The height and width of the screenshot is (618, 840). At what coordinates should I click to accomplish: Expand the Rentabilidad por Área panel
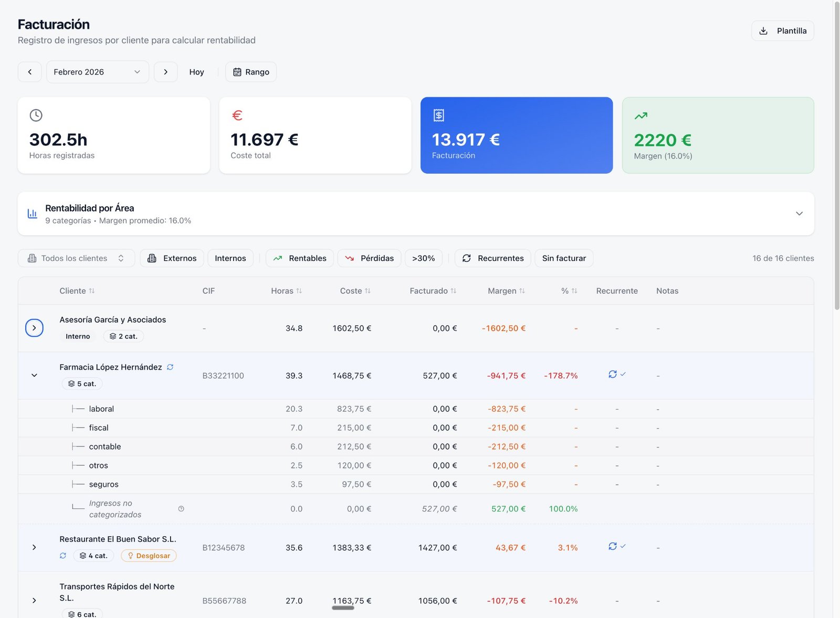pos(799,214)
